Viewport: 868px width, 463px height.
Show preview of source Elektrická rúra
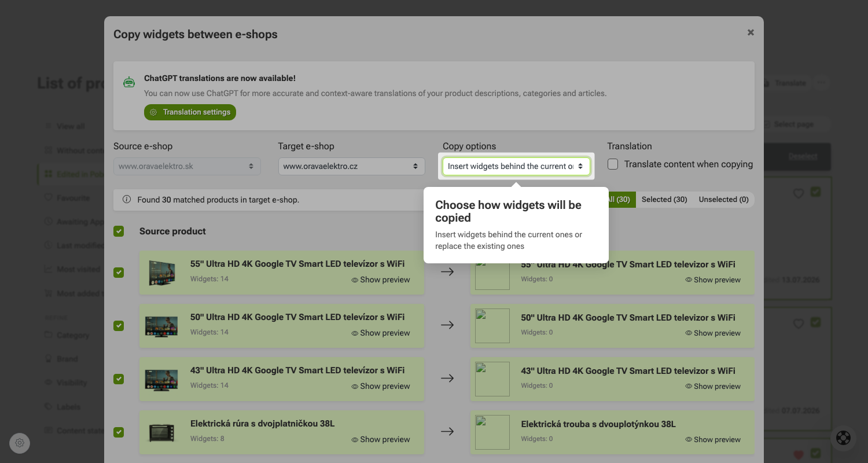coord(380,439)
